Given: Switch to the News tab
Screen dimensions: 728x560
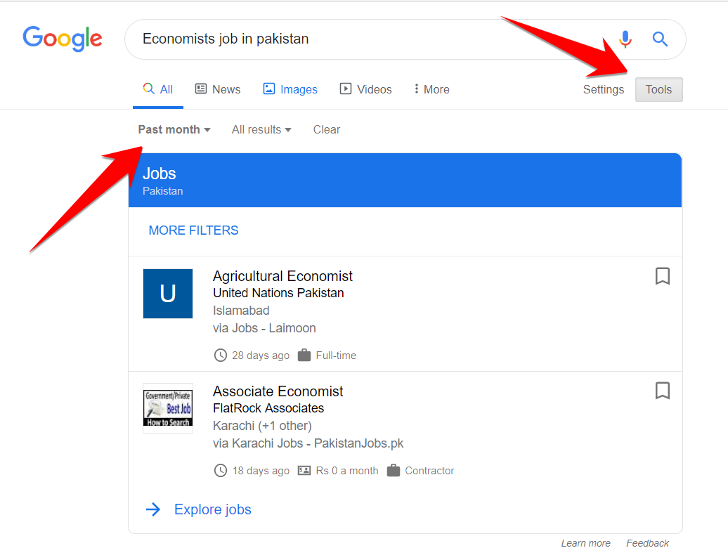Looking at the screenshot, I should [218, 89].
